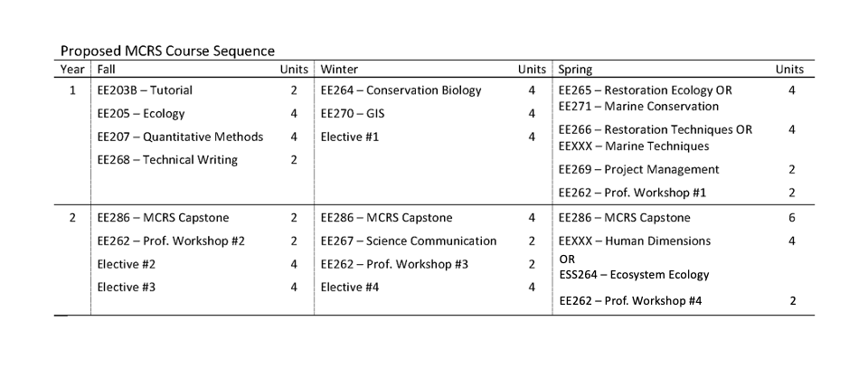Image resolution: width=868 pixels, height=387 pixels.
Task: Select EE267 – Science Communication course
Action: coord(409,241)
